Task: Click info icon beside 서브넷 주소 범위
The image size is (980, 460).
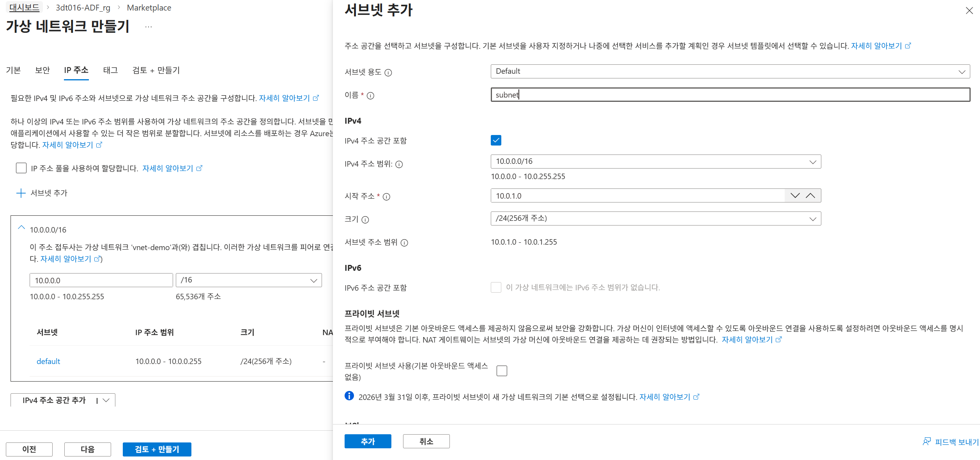Action: click(404, 243)
